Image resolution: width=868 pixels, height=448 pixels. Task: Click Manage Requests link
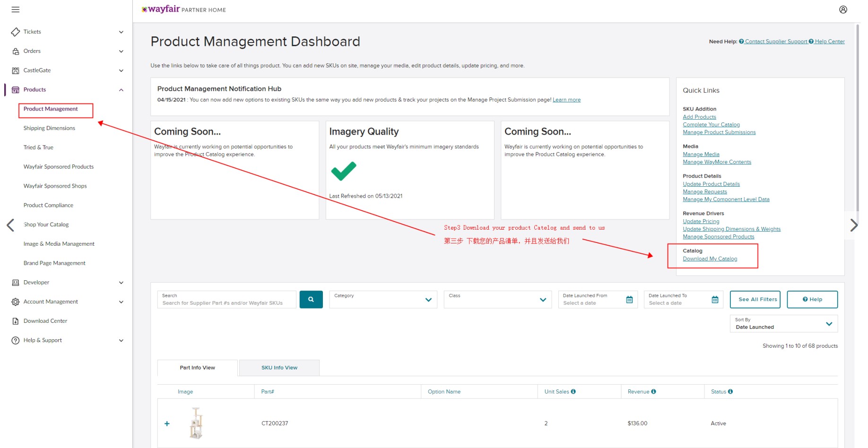pos(705,192)
